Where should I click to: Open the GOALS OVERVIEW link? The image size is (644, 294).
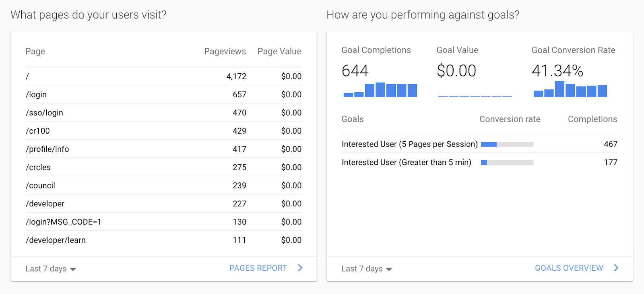[569, 268]
